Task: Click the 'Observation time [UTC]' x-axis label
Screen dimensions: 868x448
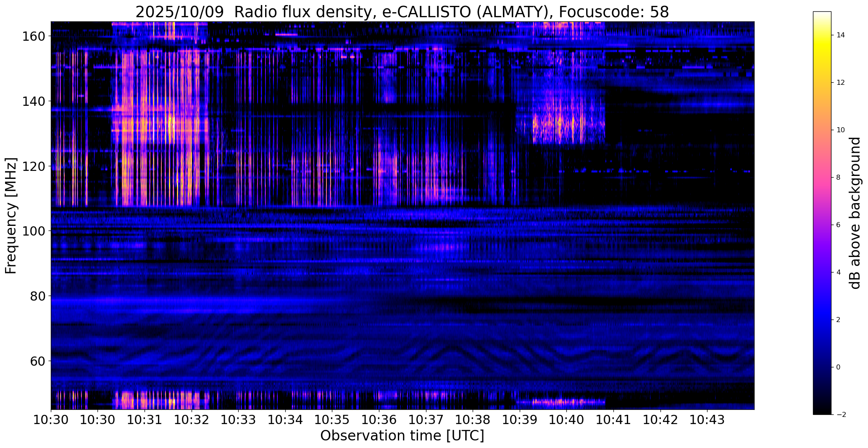Action: click(x=402, y=436)
